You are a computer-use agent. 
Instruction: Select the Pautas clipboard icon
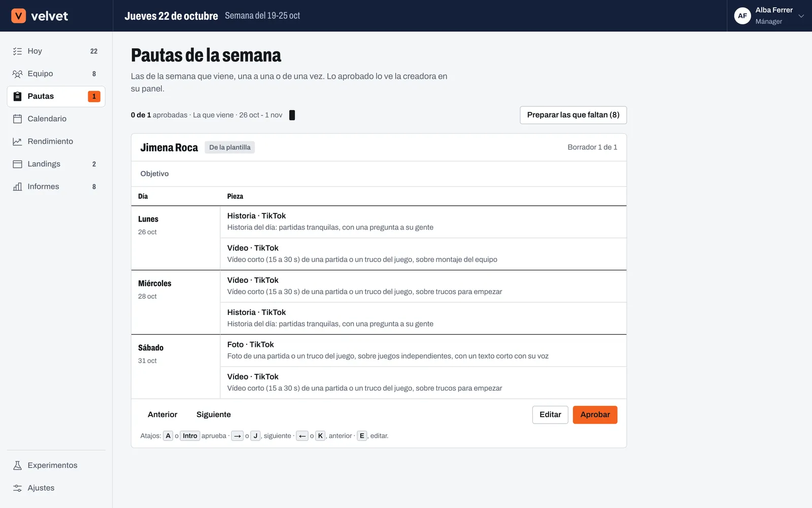[x=17, y=97]
